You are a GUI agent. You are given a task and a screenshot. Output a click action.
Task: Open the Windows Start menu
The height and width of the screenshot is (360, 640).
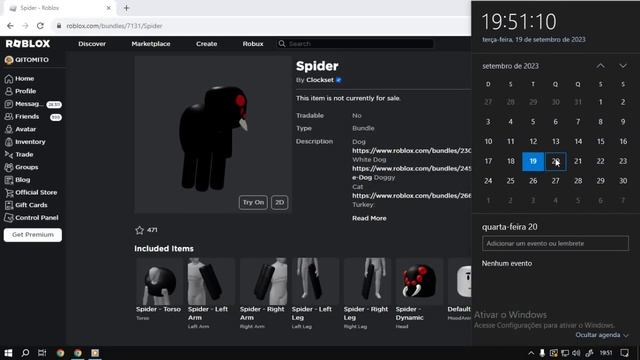[8, 353]
